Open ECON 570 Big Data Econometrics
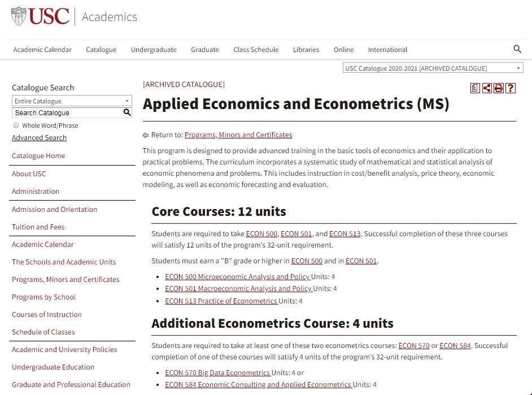Viewport: 532px width, 395px height. tap(216, 372)
